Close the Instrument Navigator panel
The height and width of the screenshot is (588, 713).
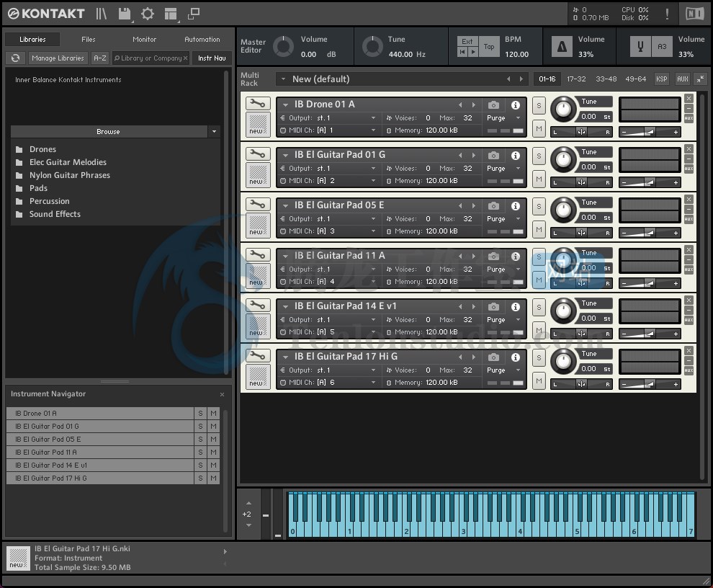(222, 395)
